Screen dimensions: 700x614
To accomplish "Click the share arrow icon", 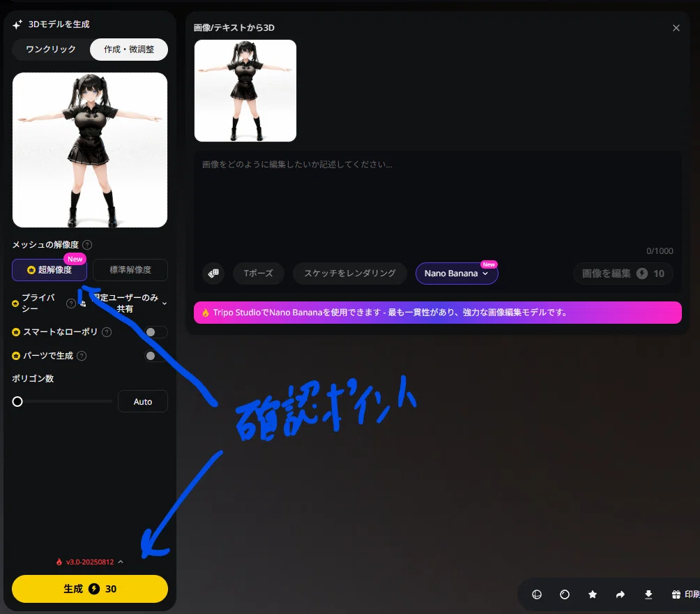I will (x=621, y=594).
